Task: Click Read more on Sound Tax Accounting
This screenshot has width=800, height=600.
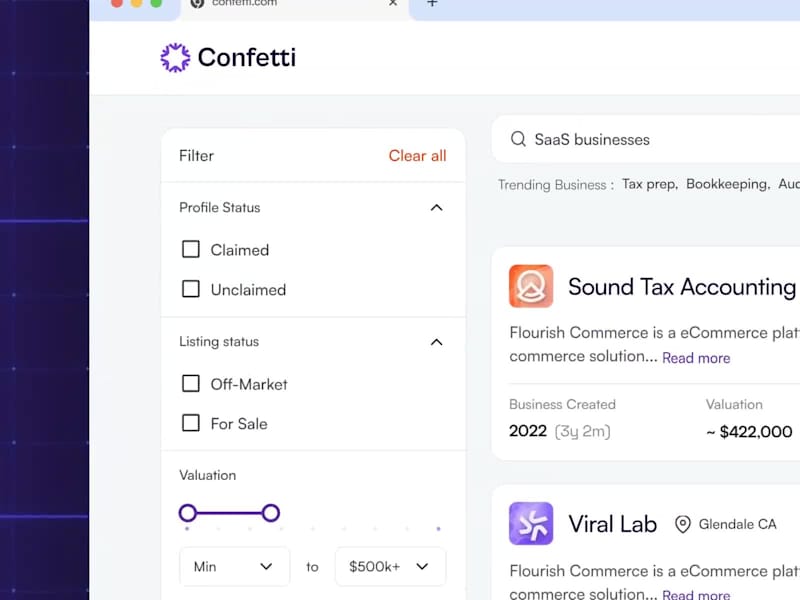Action: click(696, 357)
